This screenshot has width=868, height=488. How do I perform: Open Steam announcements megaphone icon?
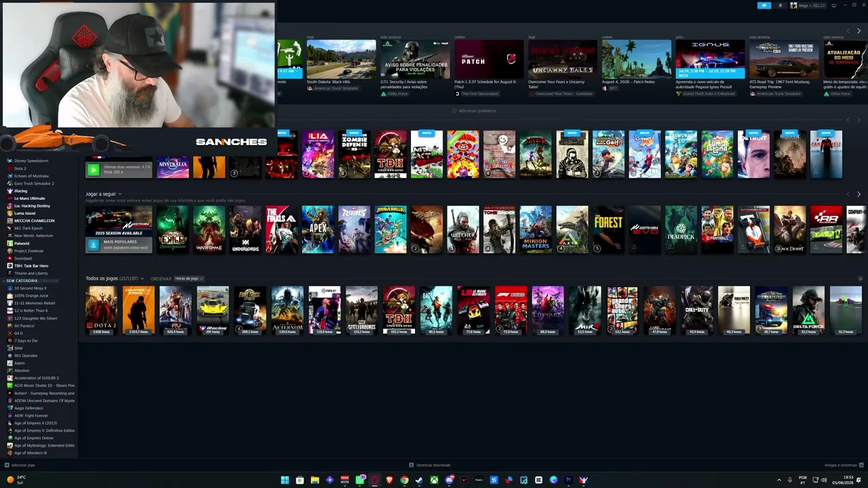click(x=764, y=5)
